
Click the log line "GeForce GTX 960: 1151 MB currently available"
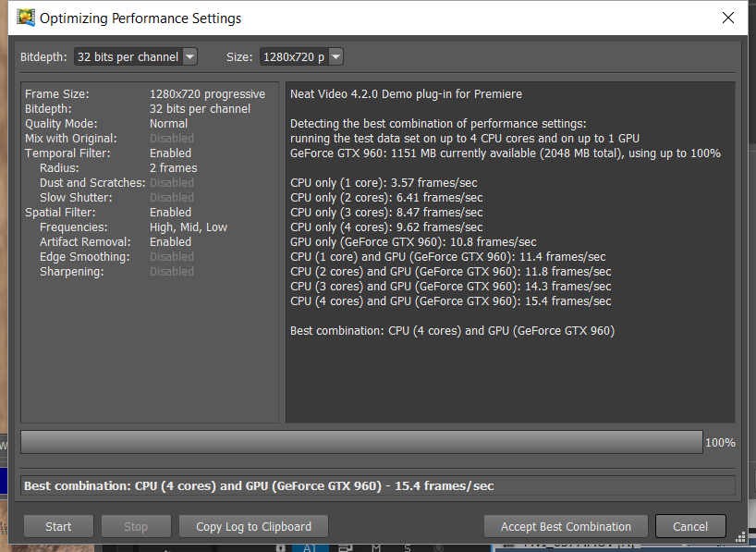click(506, 153)
